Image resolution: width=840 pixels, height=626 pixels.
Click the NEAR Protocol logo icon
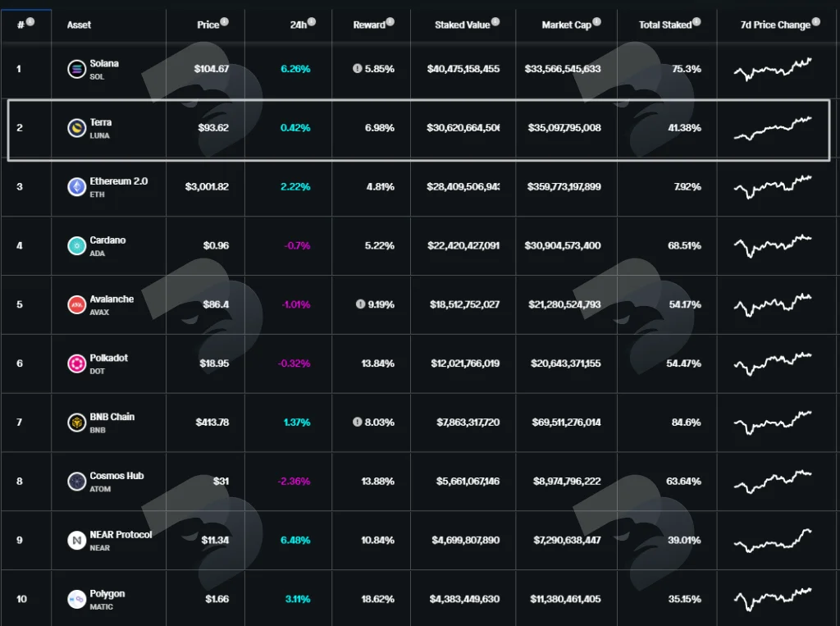(76, 541)
